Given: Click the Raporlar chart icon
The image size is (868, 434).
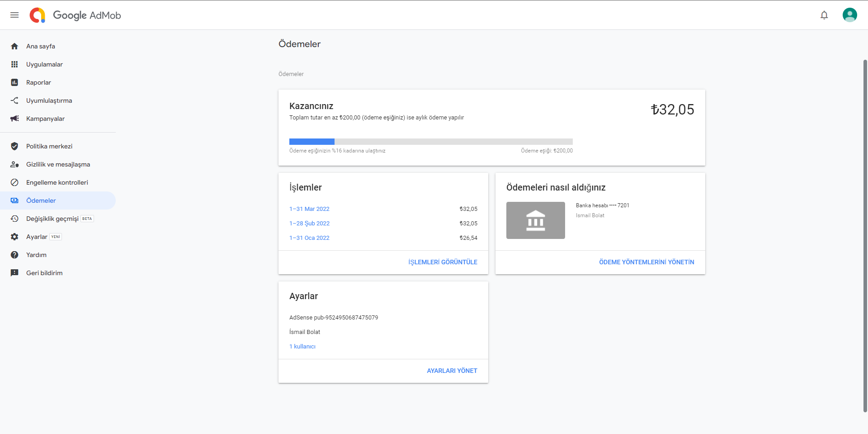Looking at the screenshot, I should pos(14,82).
